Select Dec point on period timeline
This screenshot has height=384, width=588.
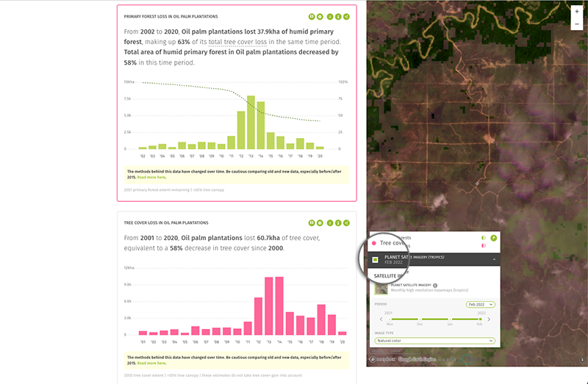coord(420,319)
